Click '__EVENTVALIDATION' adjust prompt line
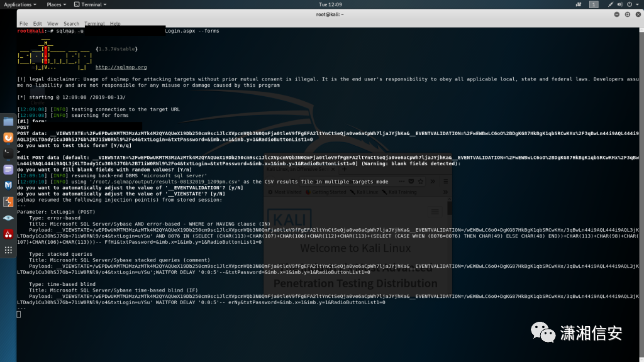This screenshot has width=644, height=362. [130, 188]
